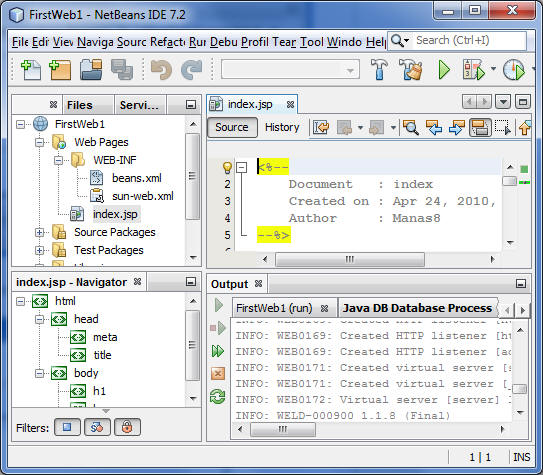Collapse body node in Navigator
Screen dimensions: 543x475
click(40, 373)
